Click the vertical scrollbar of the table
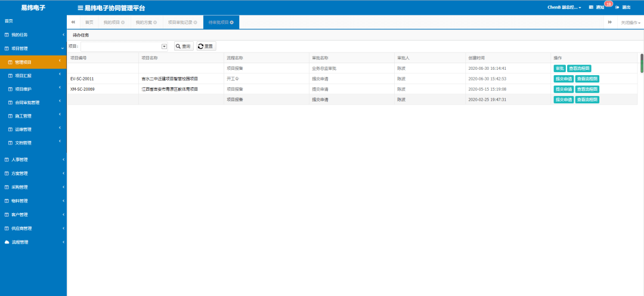Image resolution: width=644 pixels, height=296 pixels. point(642,63)
